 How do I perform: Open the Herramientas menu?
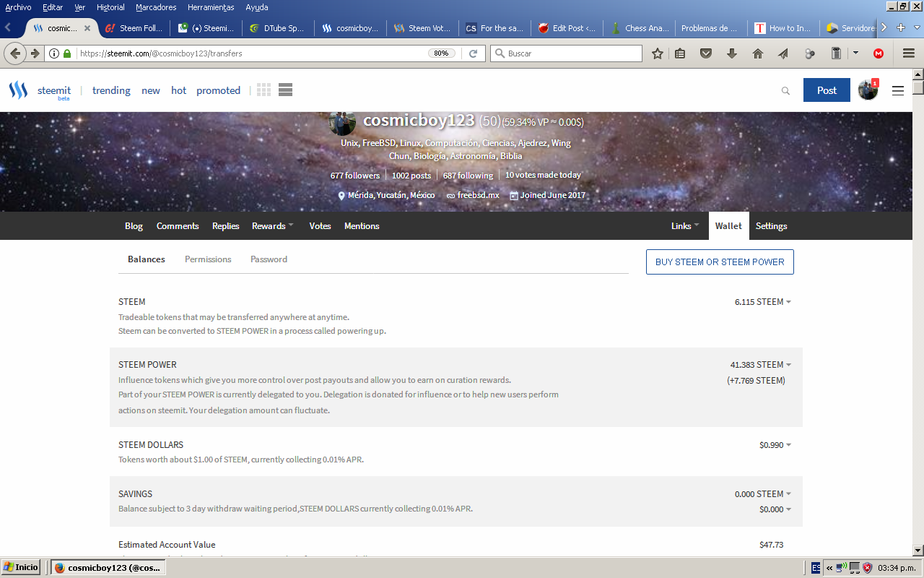(x=211, y=7)
